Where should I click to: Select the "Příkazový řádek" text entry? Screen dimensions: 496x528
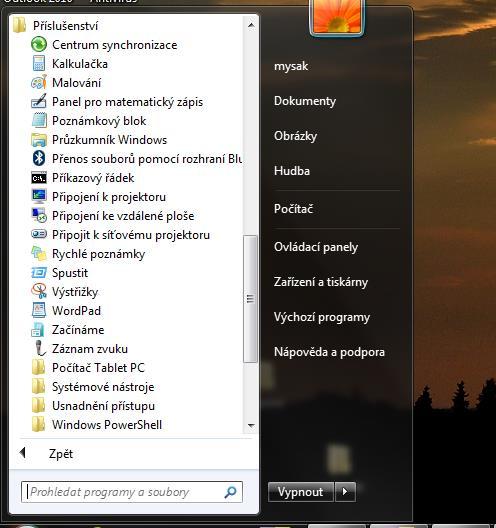pyautogui.click(x=93, y=178)
